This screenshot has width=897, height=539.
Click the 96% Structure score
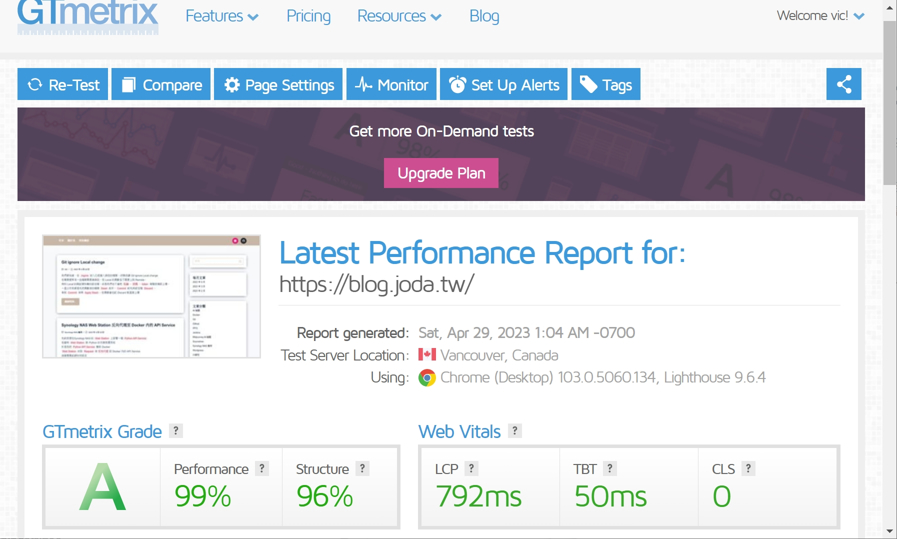324,496
